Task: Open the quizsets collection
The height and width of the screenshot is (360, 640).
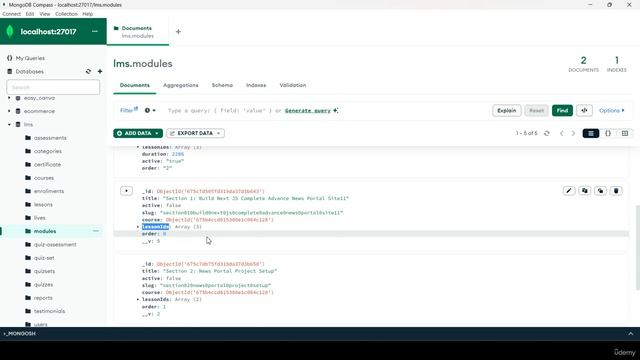Action: coord(44,271)
